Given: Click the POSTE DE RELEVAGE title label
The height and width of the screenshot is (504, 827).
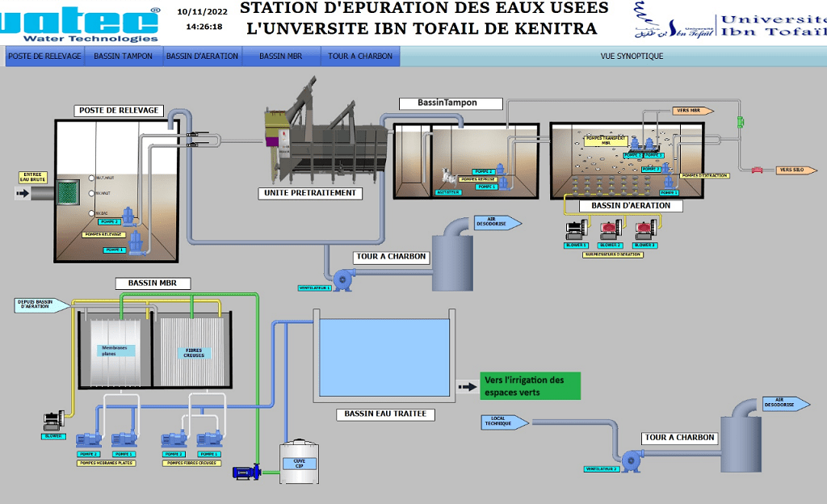Looking at the screenshot, I should [x=119, y=110].
